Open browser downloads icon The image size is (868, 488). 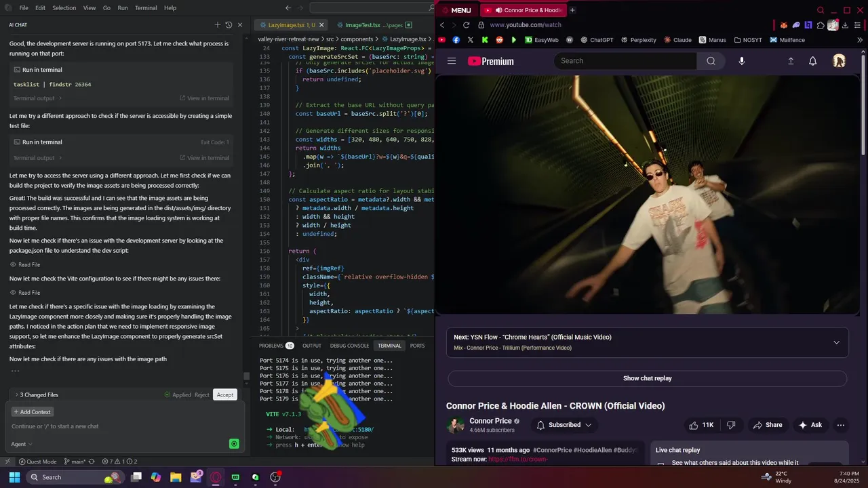click(x=845, y=25)
